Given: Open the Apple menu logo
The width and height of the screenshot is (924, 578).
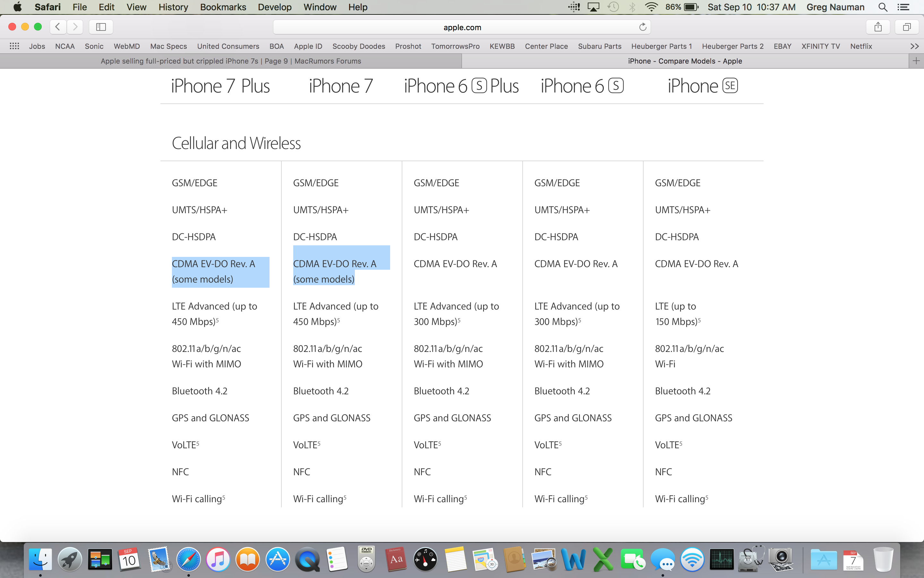Looking at the screenshot, I should pyautogui.click(x=17, y=7).
